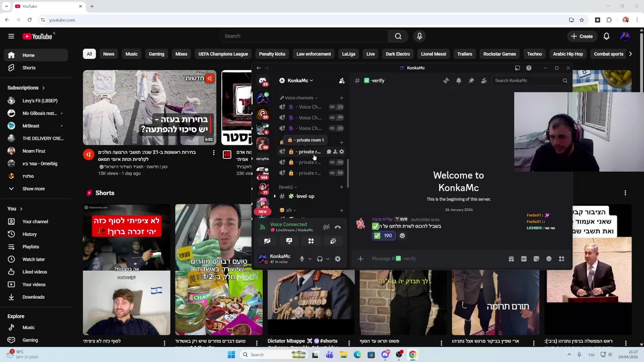Open notification settings bell in Discord header

tap(458, 80)
